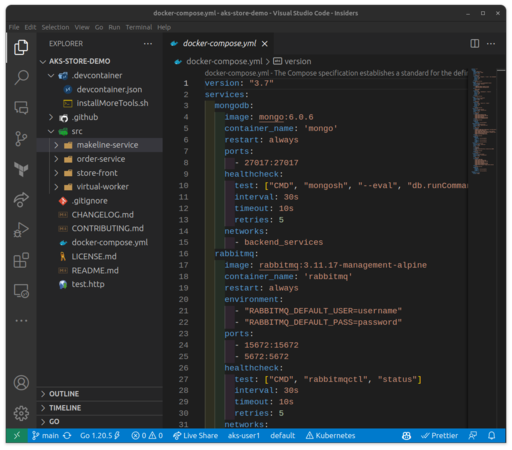The width and height of the screenshot is (512, 450).
Task: Open the Help menu
Action: coord(164,27)
